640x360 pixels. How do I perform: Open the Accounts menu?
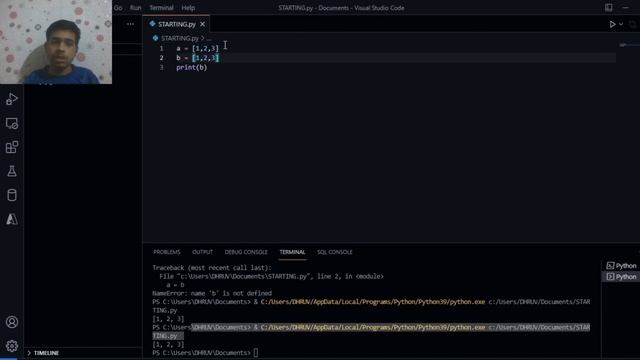click(12, 322)
